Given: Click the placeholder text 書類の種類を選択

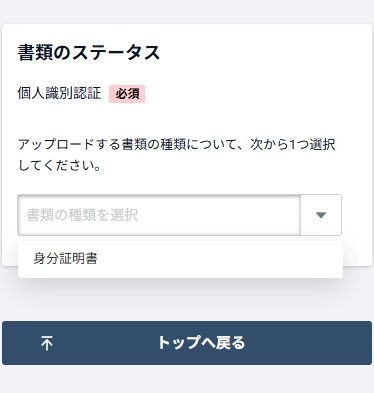Looking at the screenshot, I should pos(82,215).
